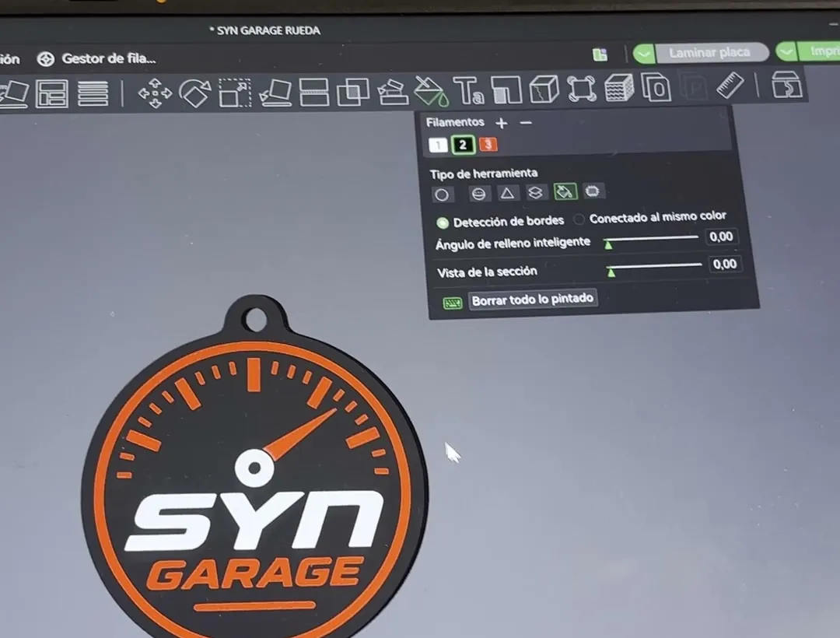The image size is (840, 638).
Task: Open the Assembly view icon
Action: click(786, 85)
